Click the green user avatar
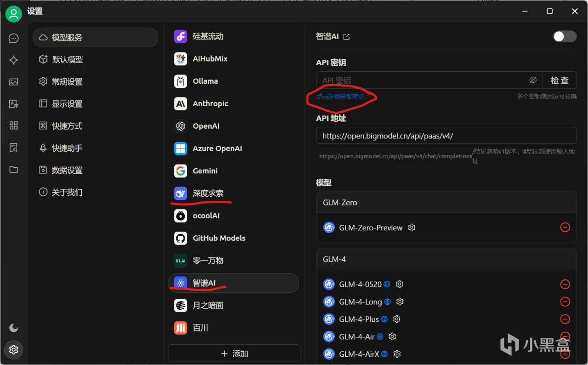This screenshot has height=365, width=588. [x=14, y=14]
